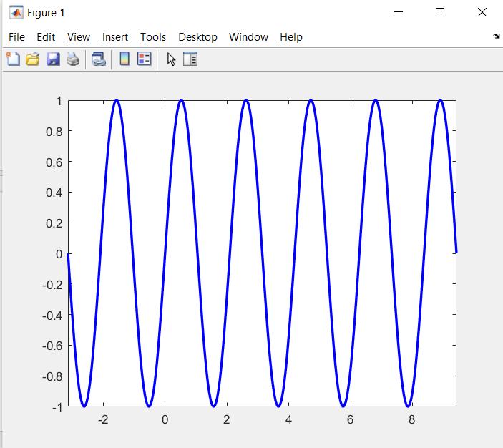The height and width of the screenshot is (448, 503).
Task: Expand the View menu
Action: click(79, 37)
